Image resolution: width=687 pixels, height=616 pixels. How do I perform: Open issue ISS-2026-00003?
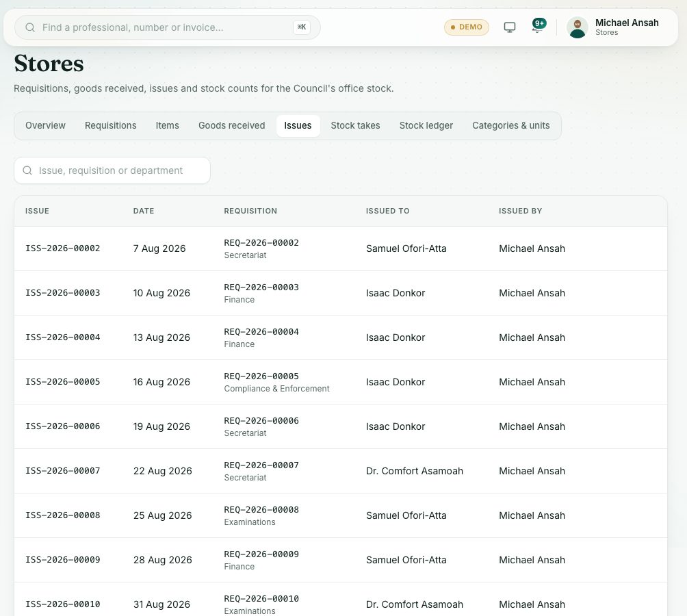click(63, 293)
